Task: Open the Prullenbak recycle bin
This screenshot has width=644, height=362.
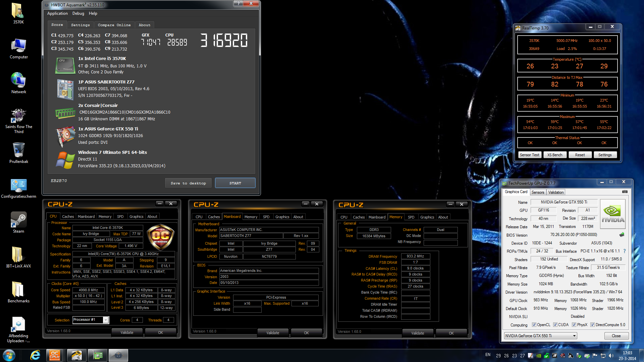Action: [18, 153]
